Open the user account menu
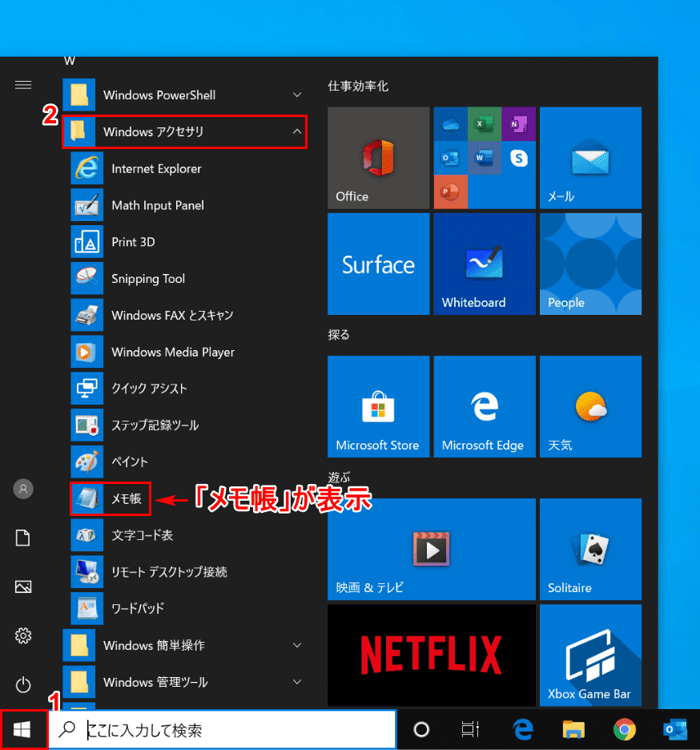The image size is (700, 750). coord(23,489)
